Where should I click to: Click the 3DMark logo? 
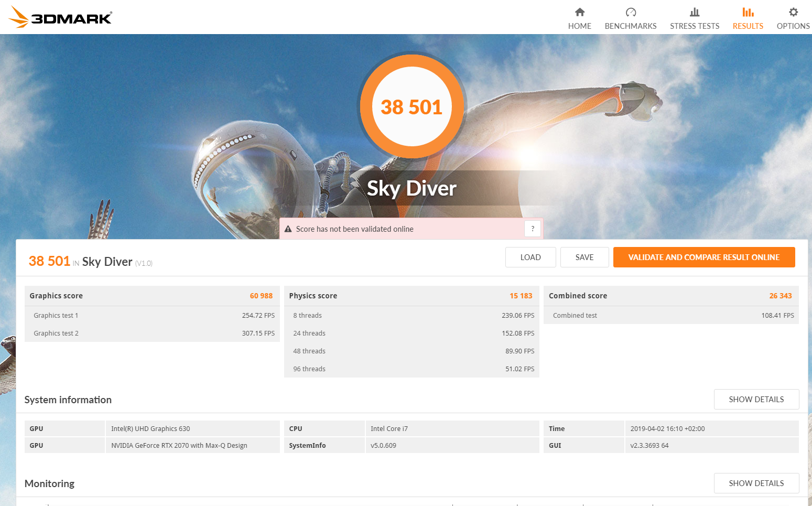point(60,17)
